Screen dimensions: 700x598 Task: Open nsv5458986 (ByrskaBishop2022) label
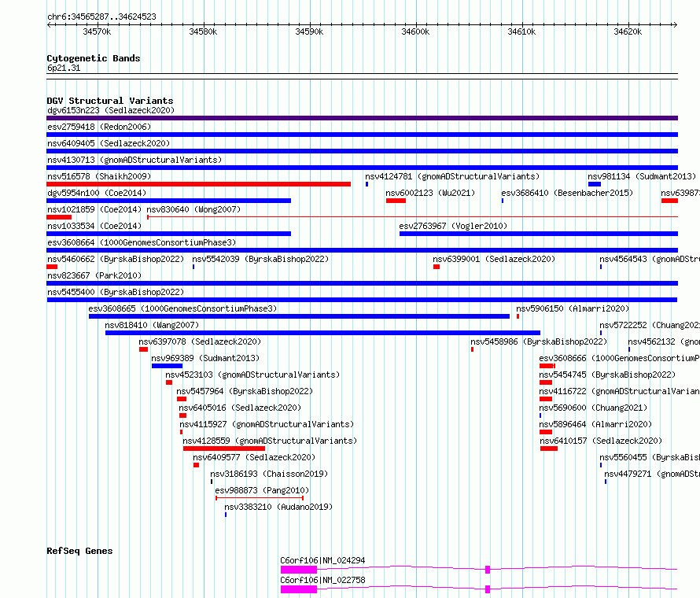539,341
